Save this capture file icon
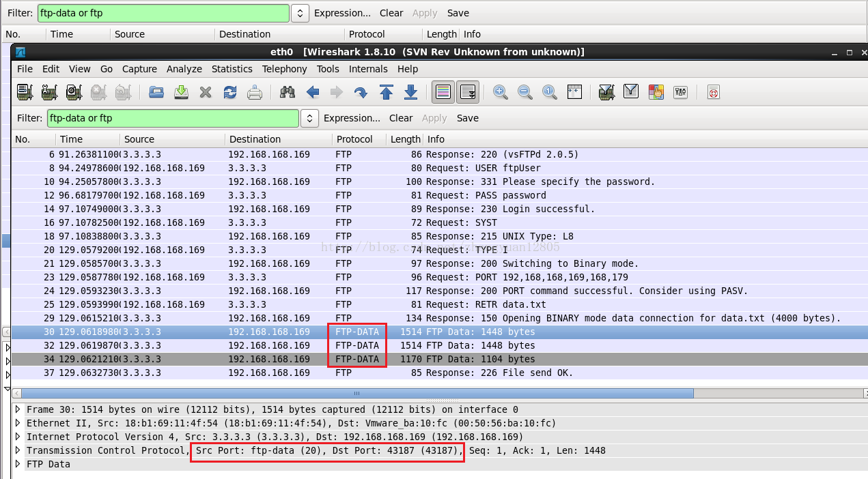The width and height of the screenshot is (868, 479). pos(181,92)
